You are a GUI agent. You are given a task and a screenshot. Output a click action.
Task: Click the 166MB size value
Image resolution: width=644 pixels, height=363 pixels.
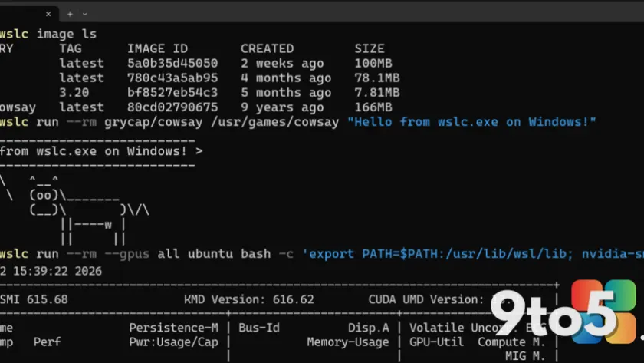(x=373, y=107)
